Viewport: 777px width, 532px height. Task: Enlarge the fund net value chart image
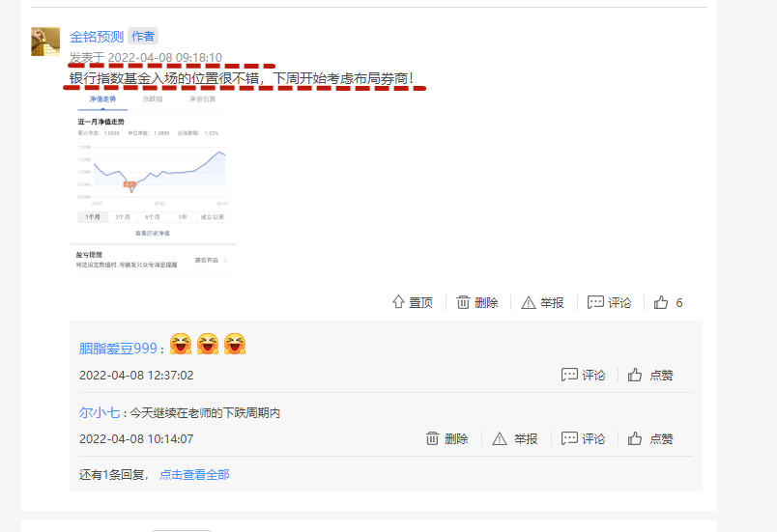pyautogui.click(x=153, y=184)
